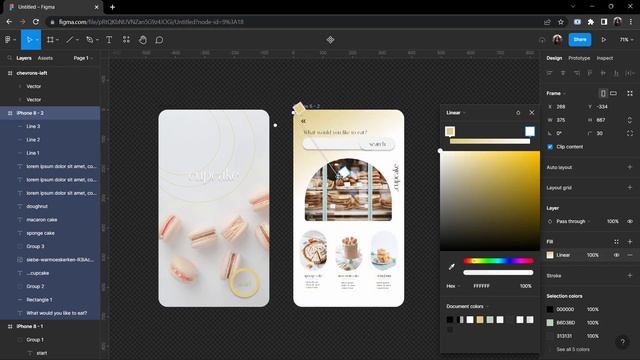
Task: Remove the Linear fill with minus icon
Action: pos(630,255)
